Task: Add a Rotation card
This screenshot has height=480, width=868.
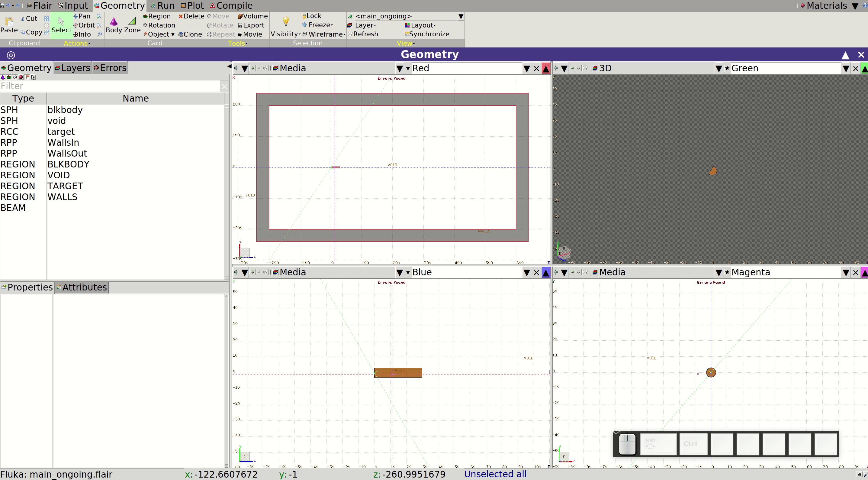Action: tap(159, 25)
